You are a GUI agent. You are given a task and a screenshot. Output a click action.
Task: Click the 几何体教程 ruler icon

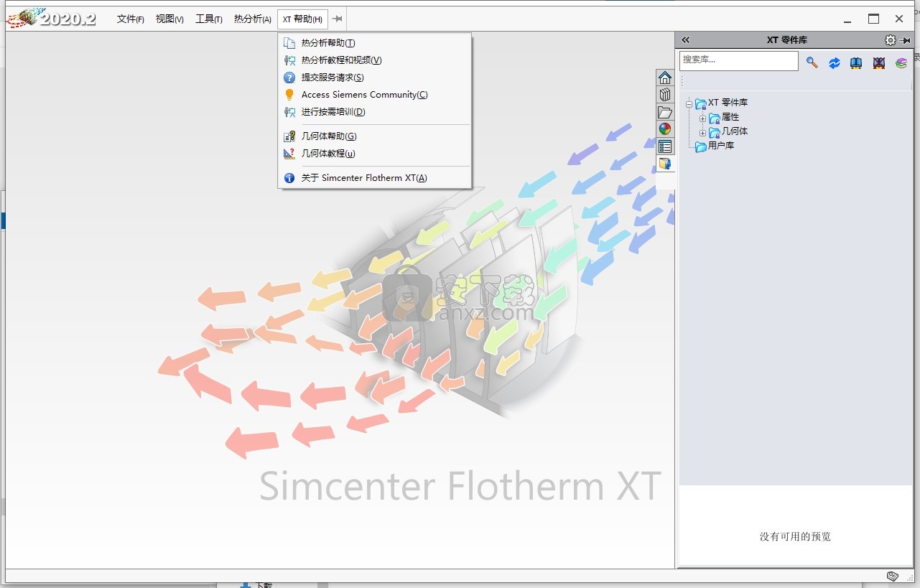point(289,154)
